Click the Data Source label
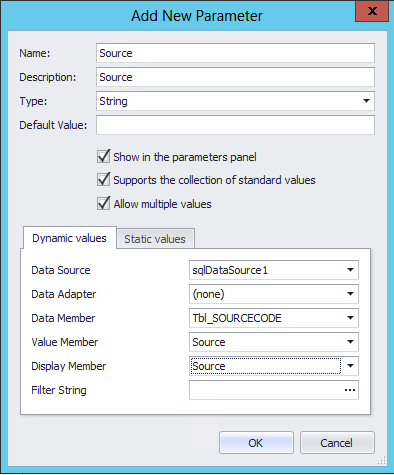394x475 pixels. tap(61, 270)
